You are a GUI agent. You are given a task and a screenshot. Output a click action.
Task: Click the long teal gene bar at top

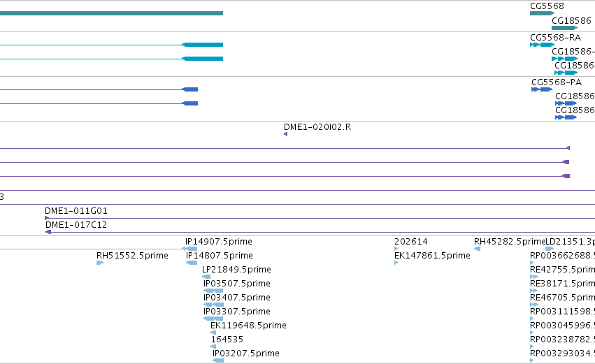pyautogui.click(x=112, y=13)
